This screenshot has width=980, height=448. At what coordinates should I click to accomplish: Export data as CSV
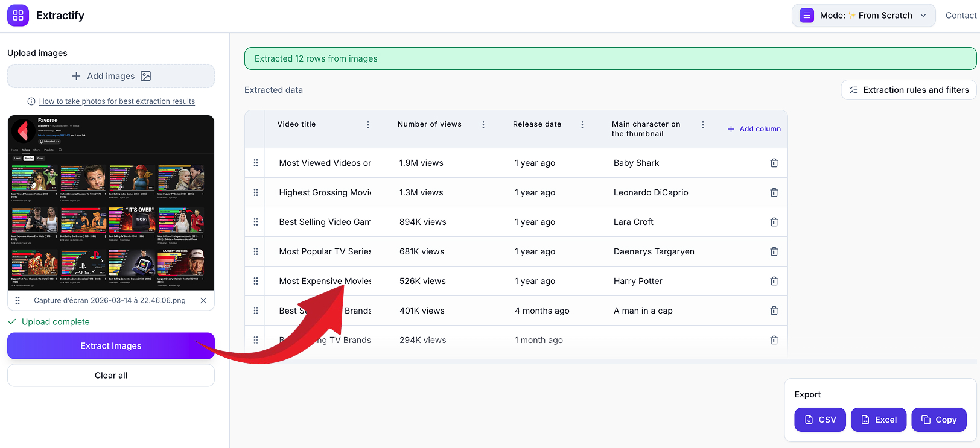click(x=819, y=420)
